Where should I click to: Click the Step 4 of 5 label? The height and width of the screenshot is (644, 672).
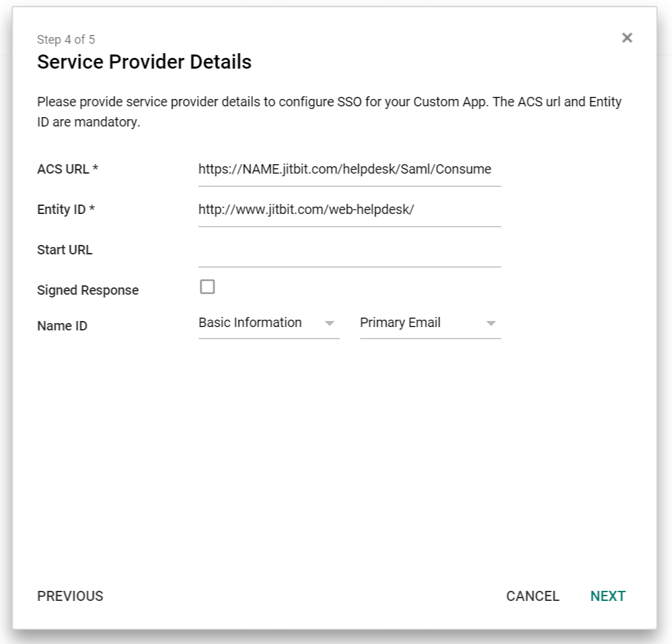click(x=67, y=39)
